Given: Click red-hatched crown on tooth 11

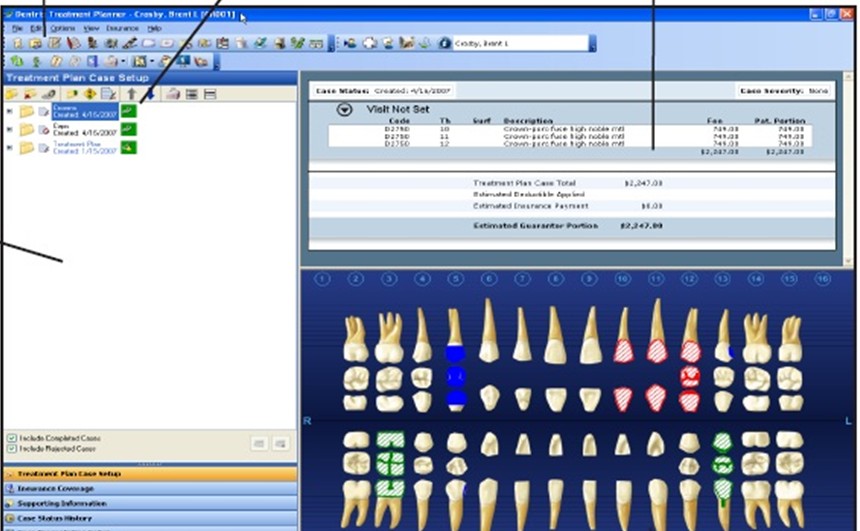Looking at the screenshot, I should pos(656,350).
